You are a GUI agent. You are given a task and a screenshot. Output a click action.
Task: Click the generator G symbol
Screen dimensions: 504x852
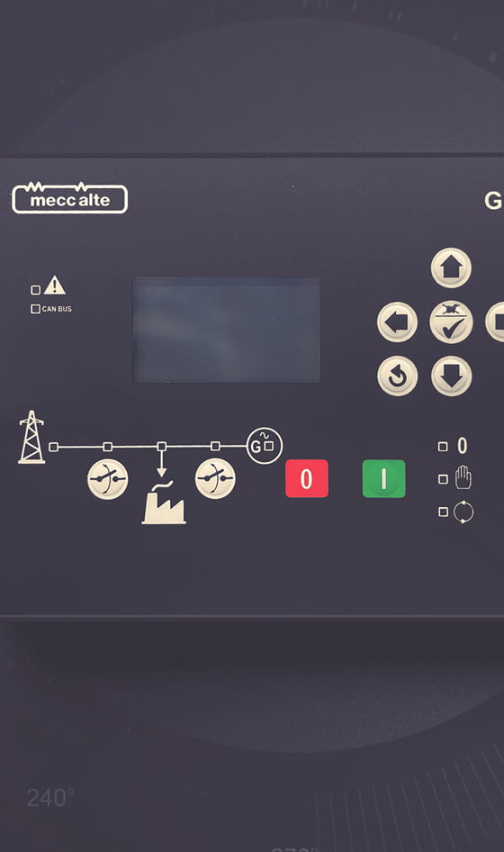264,446
